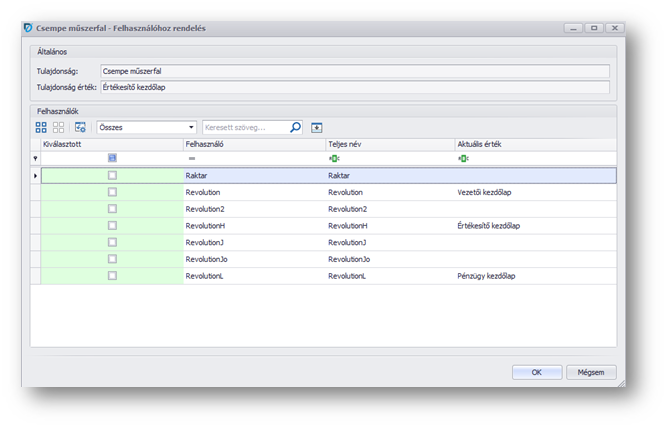
Task: Tick the checkbox for Raktar user
Action: point(112,175)
